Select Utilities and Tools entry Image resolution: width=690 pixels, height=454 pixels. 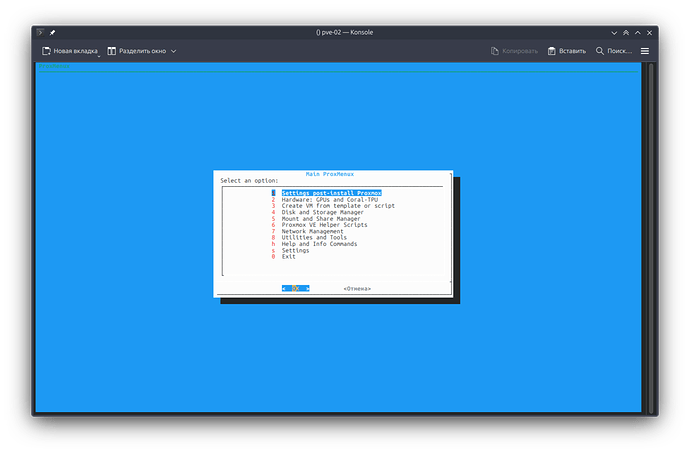[314, 238]
